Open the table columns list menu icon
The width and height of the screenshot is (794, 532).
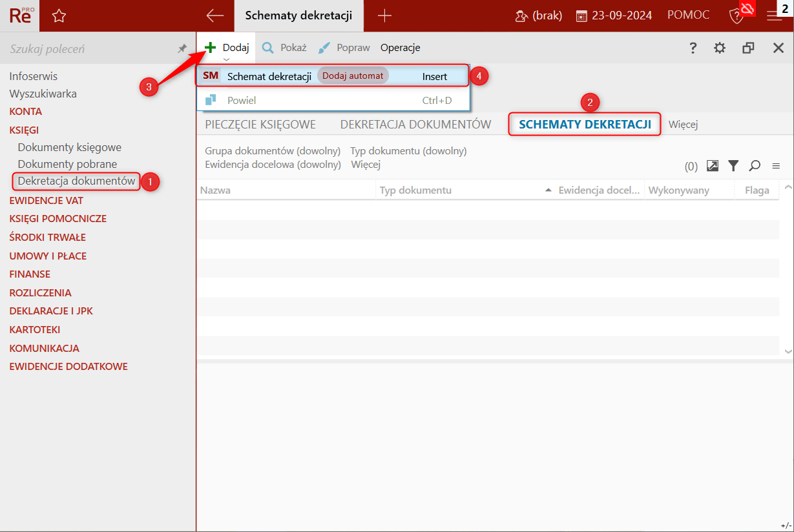[x=776, y=166]
